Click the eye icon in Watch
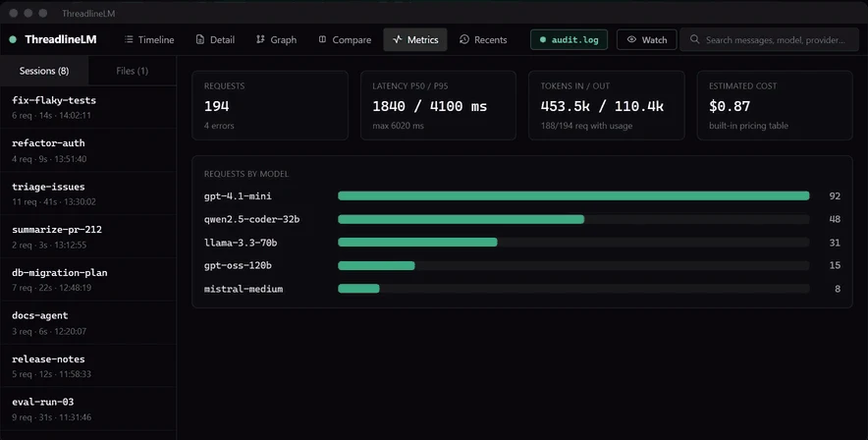 (x=631, y=40)
